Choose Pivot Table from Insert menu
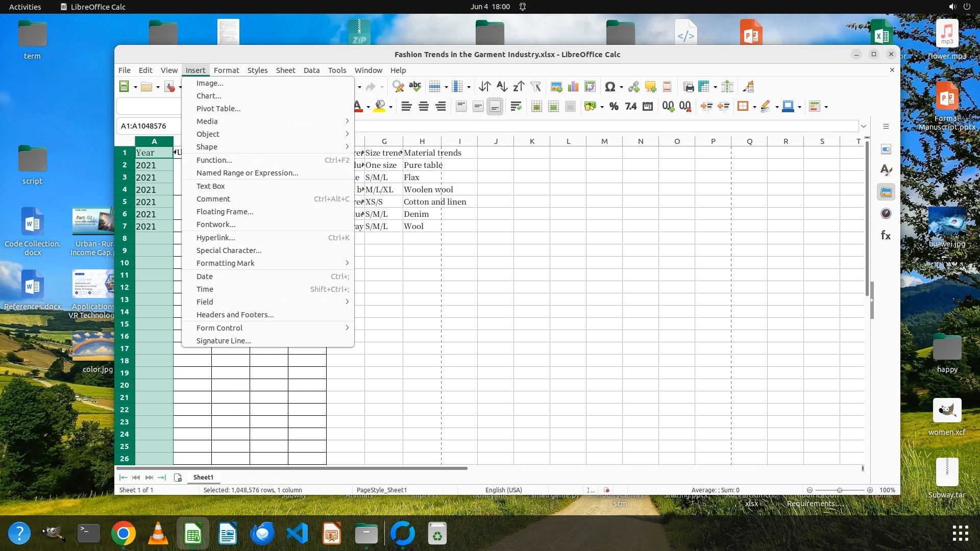980x551 pixels. pyautogui.click(x=218, y=109)
